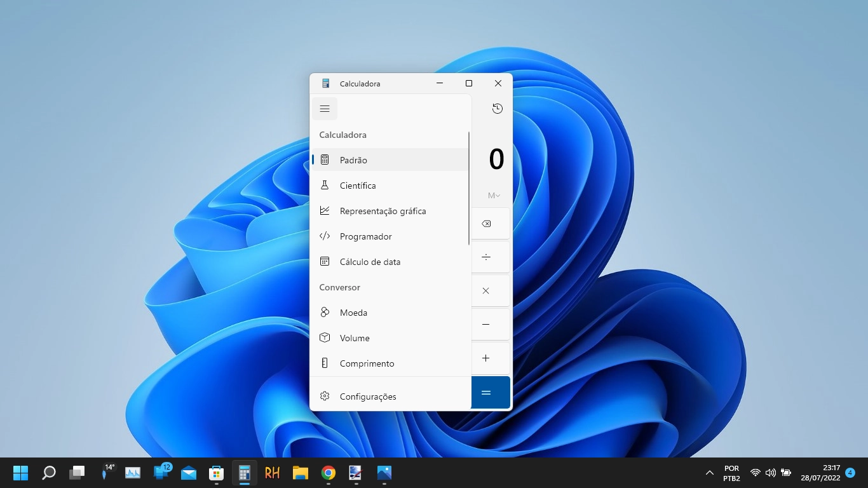Viewport: 868px width, 488px height.
Task: Click the cube icon beside Volume
Action: 325,337
